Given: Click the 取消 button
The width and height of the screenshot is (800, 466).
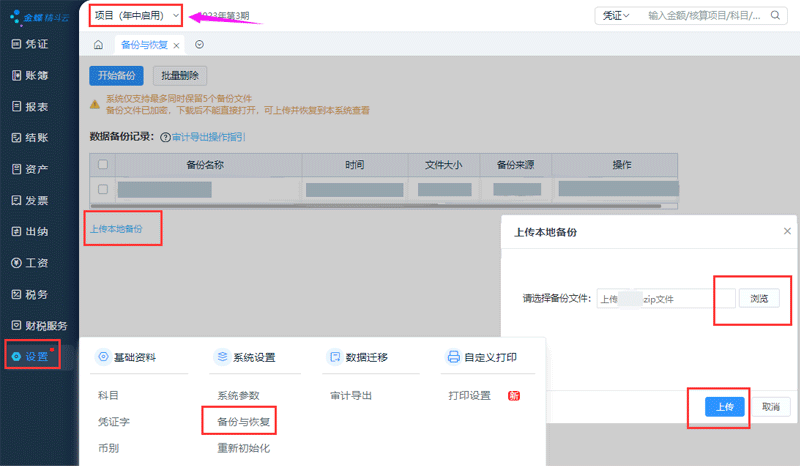Looking at the screenshot, I should [771, 407].
